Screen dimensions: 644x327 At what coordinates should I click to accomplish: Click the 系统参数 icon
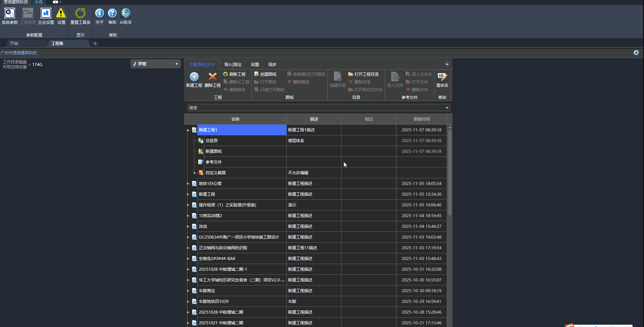(x=10, y=14)
